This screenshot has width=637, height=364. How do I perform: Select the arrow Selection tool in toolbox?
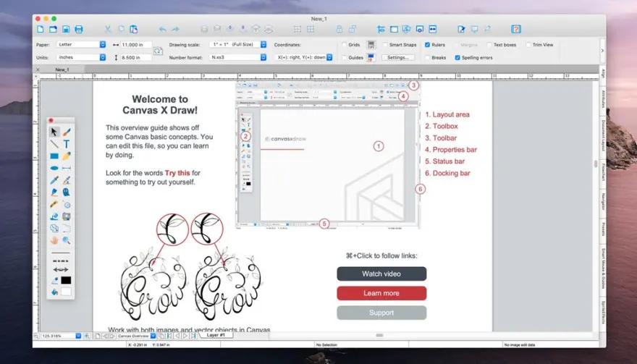point(54,132)
